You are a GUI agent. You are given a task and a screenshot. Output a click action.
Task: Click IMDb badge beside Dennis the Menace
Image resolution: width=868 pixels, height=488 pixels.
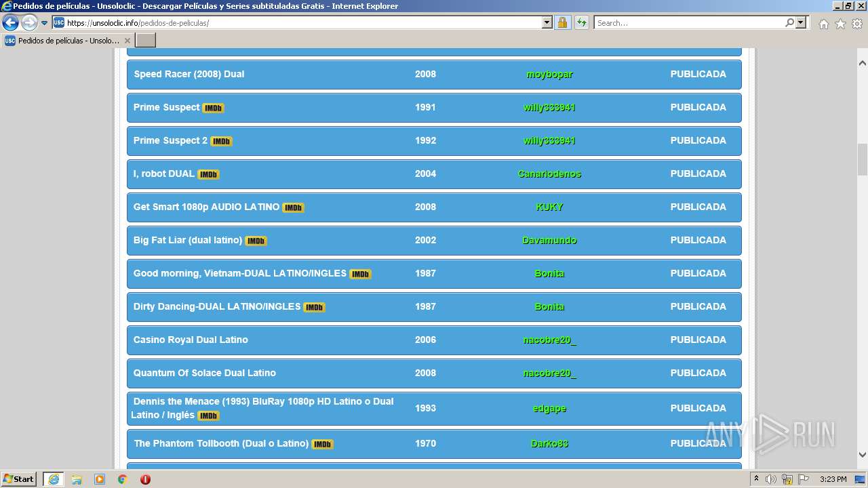coord(208,415)
